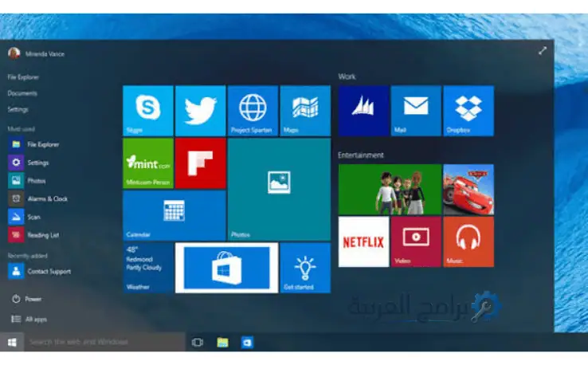The height and width of the screenshot is (365, 588).
Task: Open the red Flipboard tile
Action: point(201,163)
